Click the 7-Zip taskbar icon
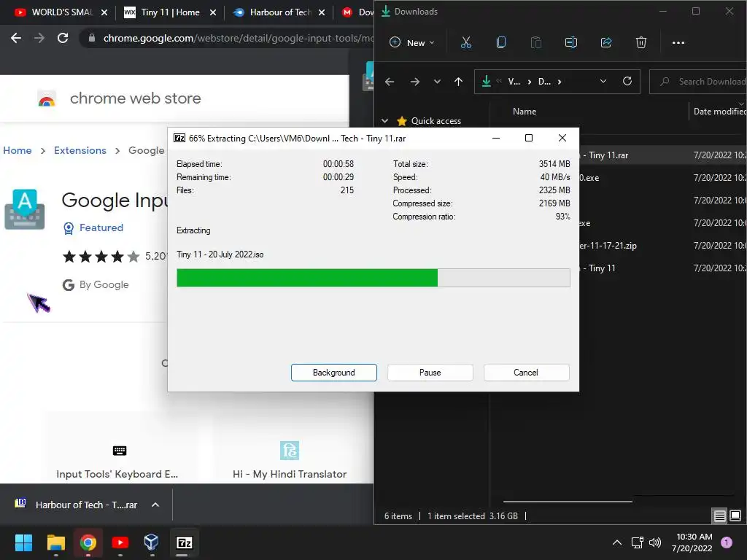Screen dimensions: 747x560 pos(184,542)
